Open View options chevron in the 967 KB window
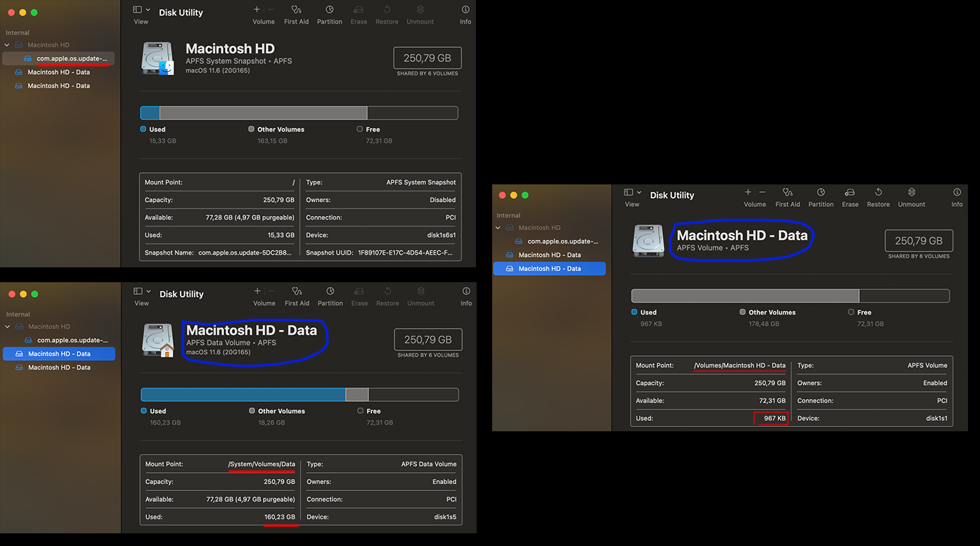The image size is (980, 546). [x=638, y=192]
